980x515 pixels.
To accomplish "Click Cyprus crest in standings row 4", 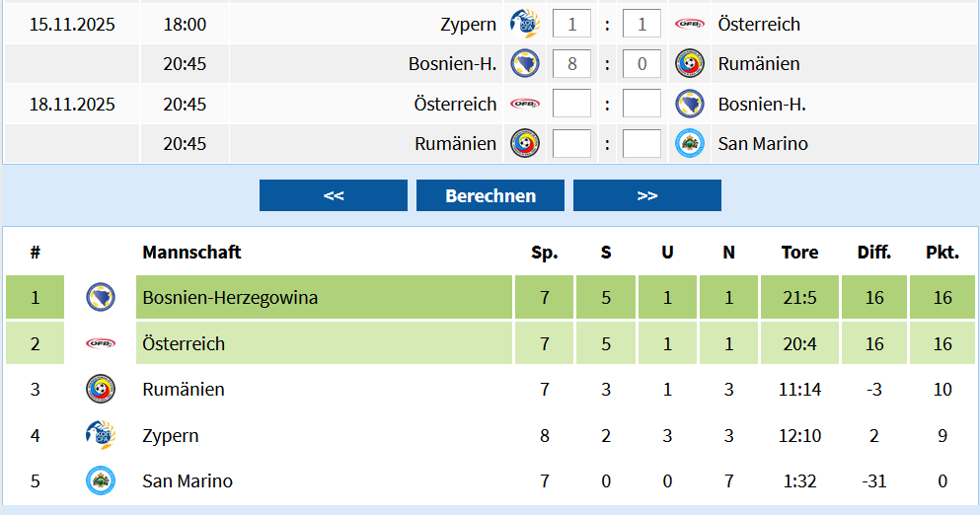I will point(100,435).
